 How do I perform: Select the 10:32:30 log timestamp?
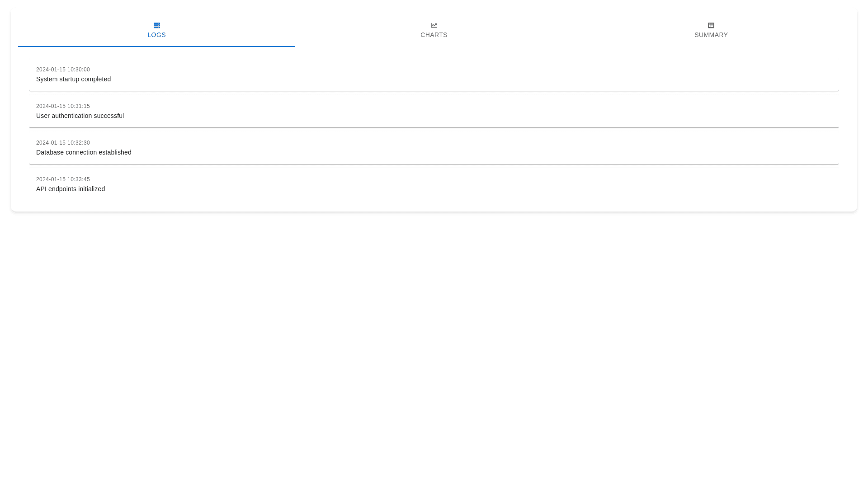[x=63, y=143]
